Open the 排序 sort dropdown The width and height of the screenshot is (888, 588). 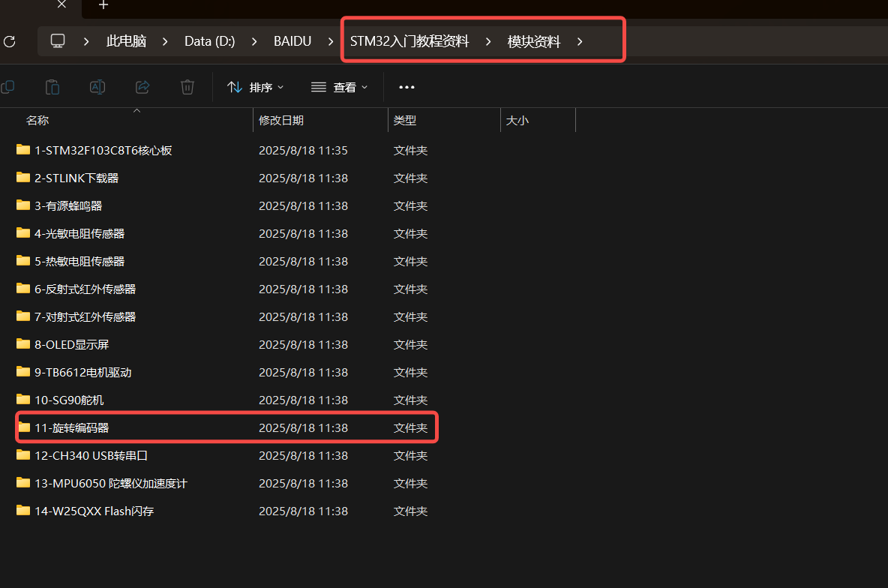coord(256,87)
